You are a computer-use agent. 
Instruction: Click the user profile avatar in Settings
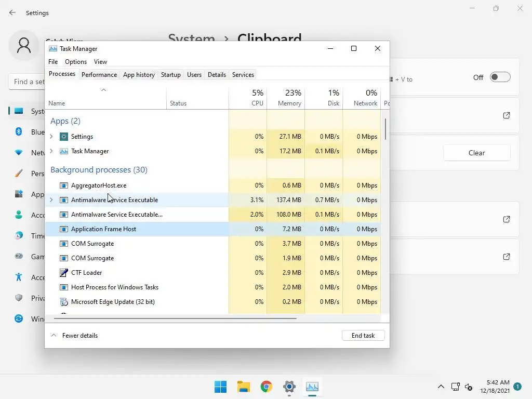point(24,45)
